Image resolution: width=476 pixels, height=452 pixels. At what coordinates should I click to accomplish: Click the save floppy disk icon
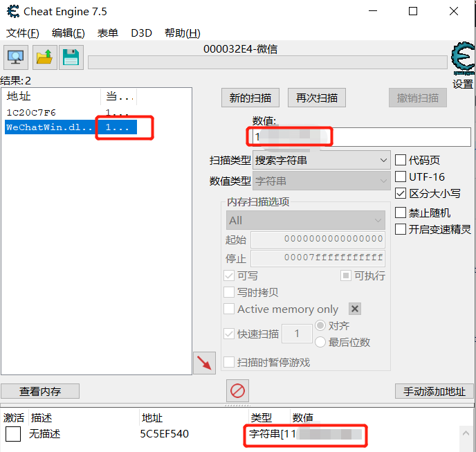click(x=71, y=57)
